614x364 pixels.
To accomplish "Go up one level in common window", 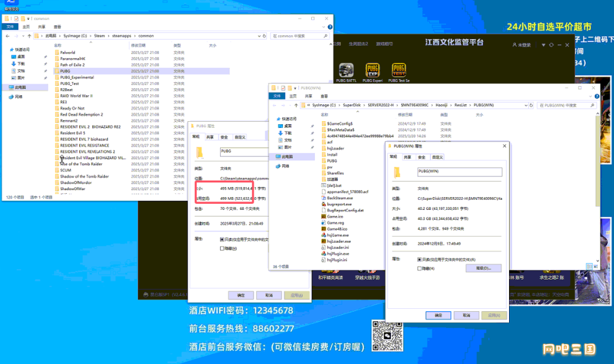I will click(x=29, y=36).
